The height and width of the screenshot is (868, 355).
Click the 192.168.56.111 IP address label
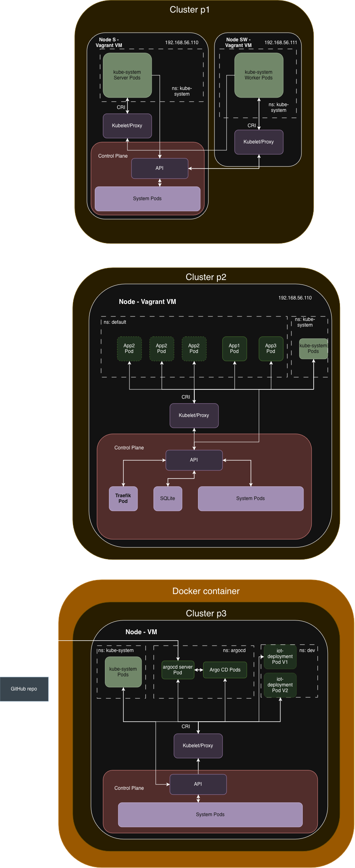click(281, 43)
